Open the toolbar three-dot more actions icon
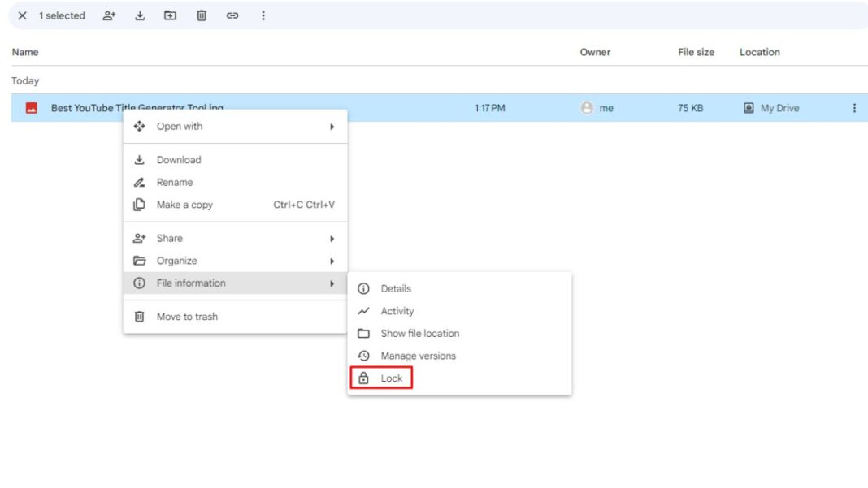 tap(262, 15)
